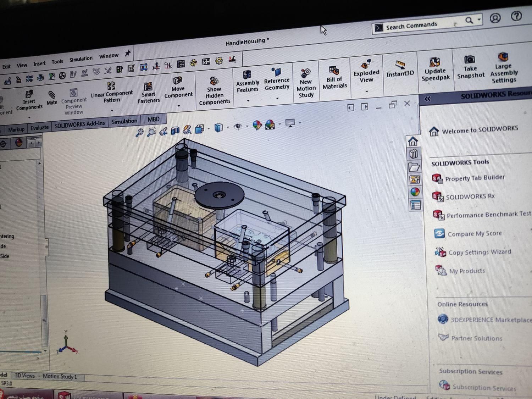Viewport: 532px width, 399px height.
Task: Click Zoom to Fit in view toolbar
Action: coord(140,133)
